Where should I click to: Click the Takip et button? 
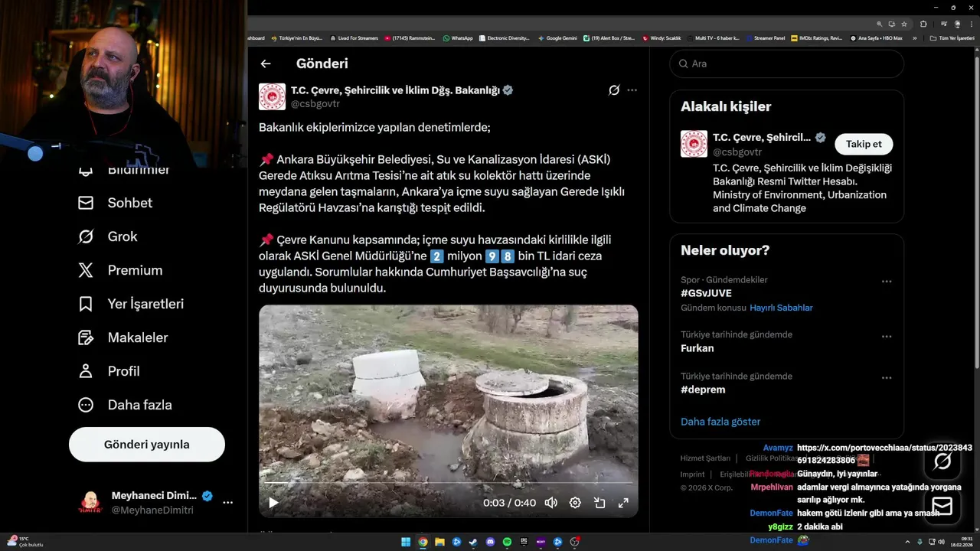coord(864,144)
